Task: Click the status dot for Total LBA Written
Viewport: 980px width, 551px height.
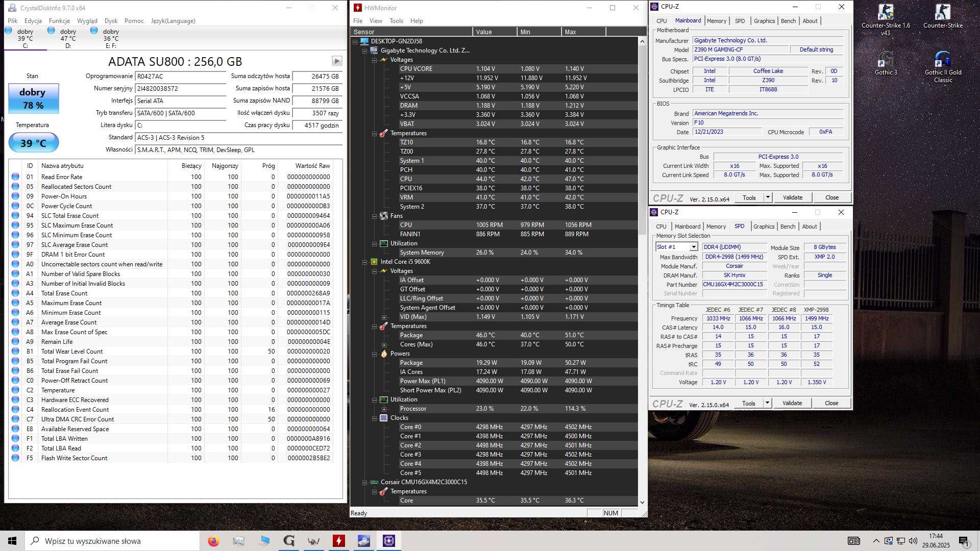Action: pyautogui.click(x=15, y=439)
